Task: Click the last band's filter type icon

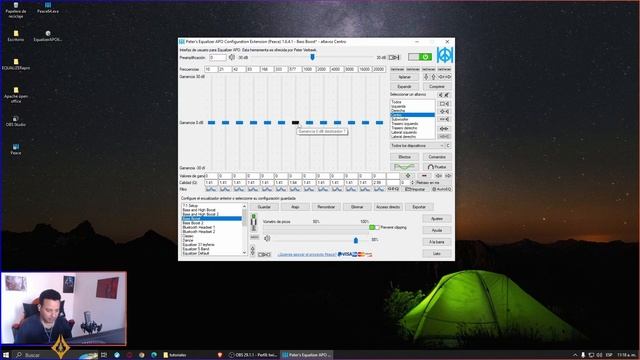Action: click(x=379, y=189)
